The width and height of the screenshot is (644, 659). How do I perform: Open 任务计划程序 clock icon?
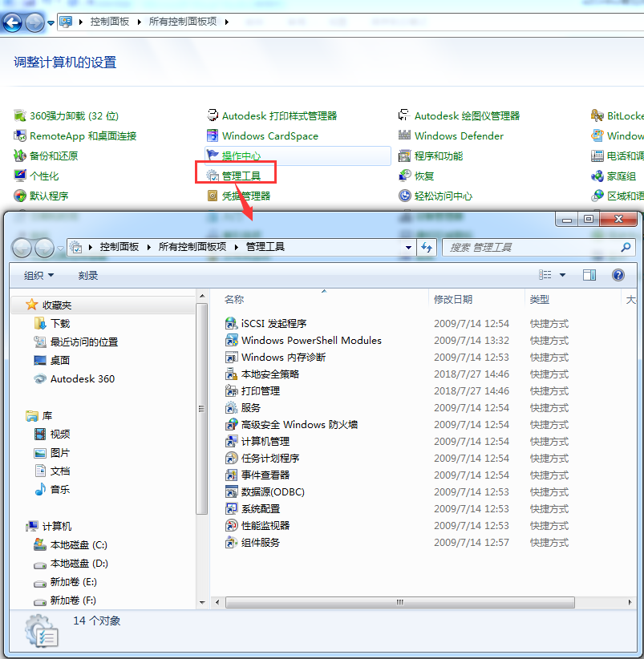[x=231, y=458]
